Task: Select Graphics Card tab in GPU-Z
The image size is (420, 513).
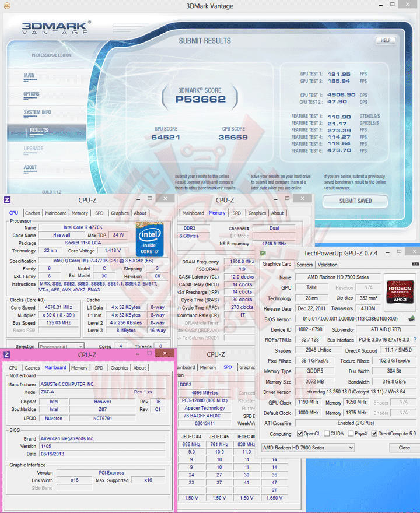Action: [276, 264]
